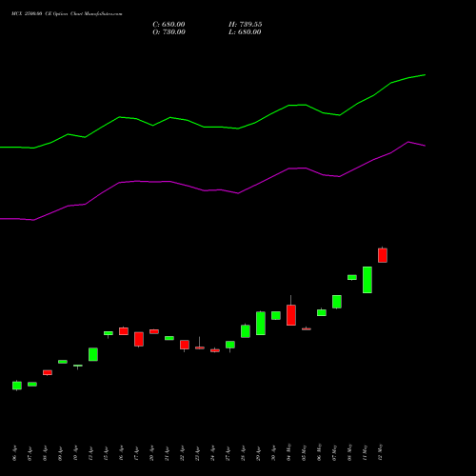Click the MCX CE Options Chart title

coord(67,14)
